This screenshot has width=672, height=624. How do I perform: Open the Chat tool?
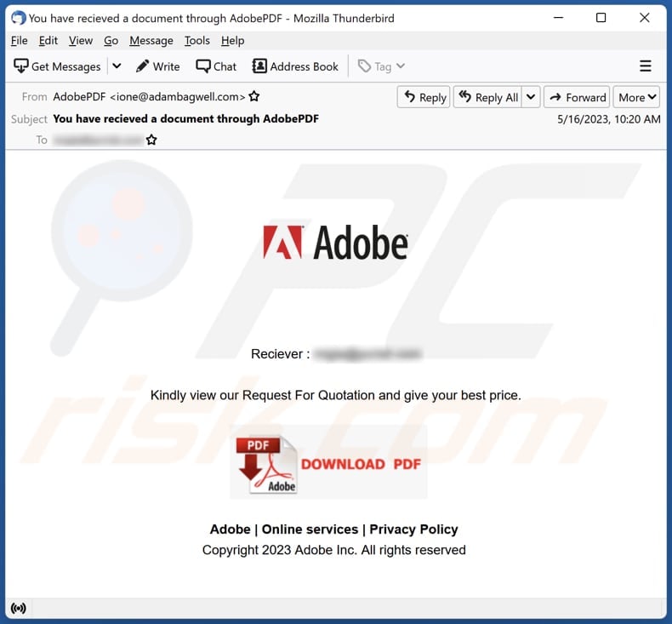tap(216, 66)
